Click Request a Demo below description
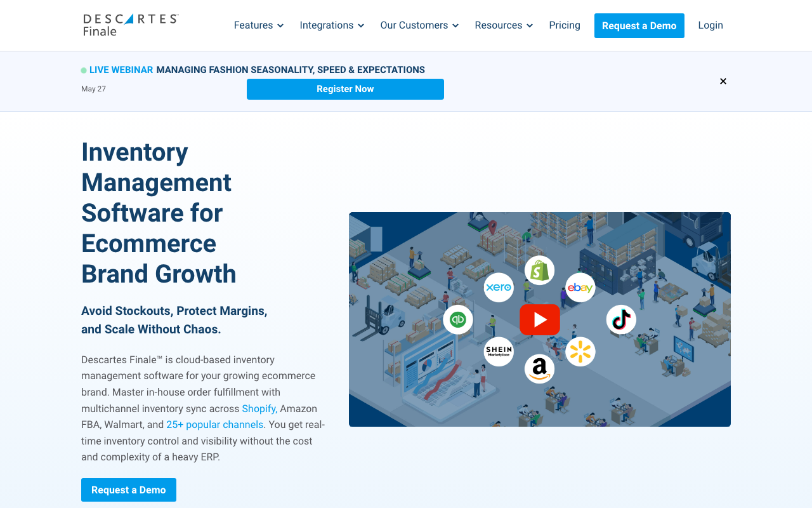 point(129,490)
